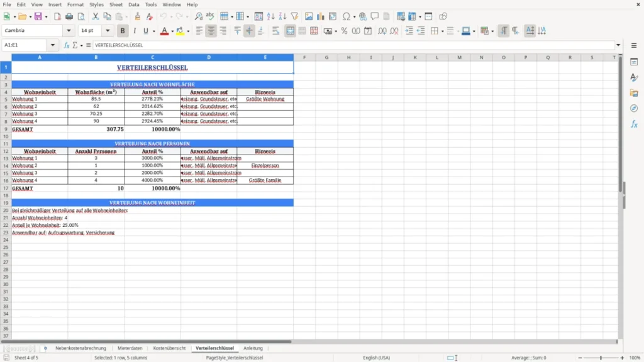Open the Font Size dropdown

[108, 30]
